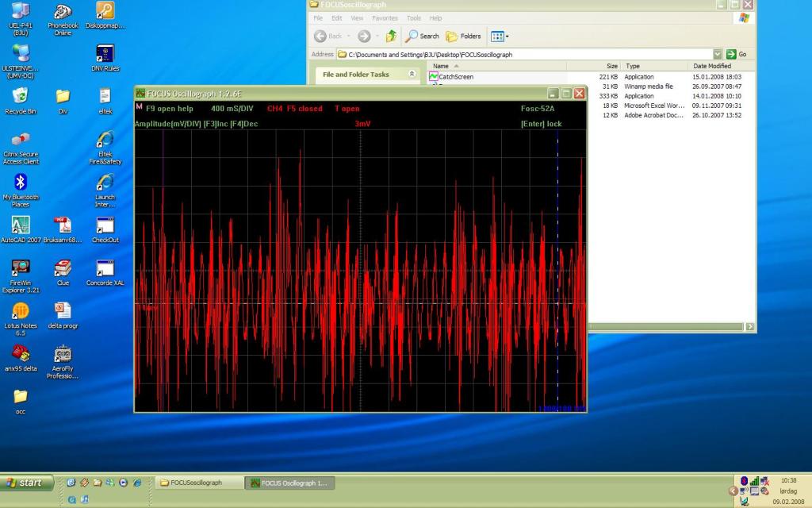
Task: Open the Clue desktop shortcut
Action: (x=63, y=273)
